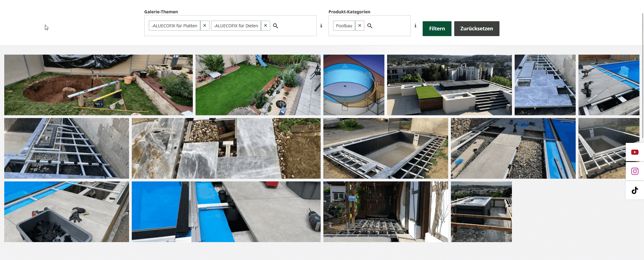Reset filters with the Zurücksetzen button
644x260 pixels.
tap(477, 29)
